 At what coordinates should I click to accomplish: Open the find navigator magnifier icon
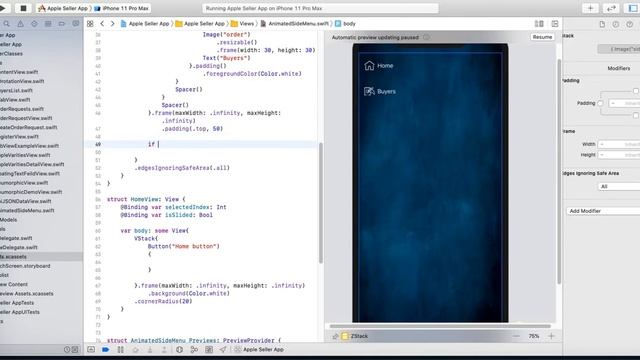click(7, 24)
